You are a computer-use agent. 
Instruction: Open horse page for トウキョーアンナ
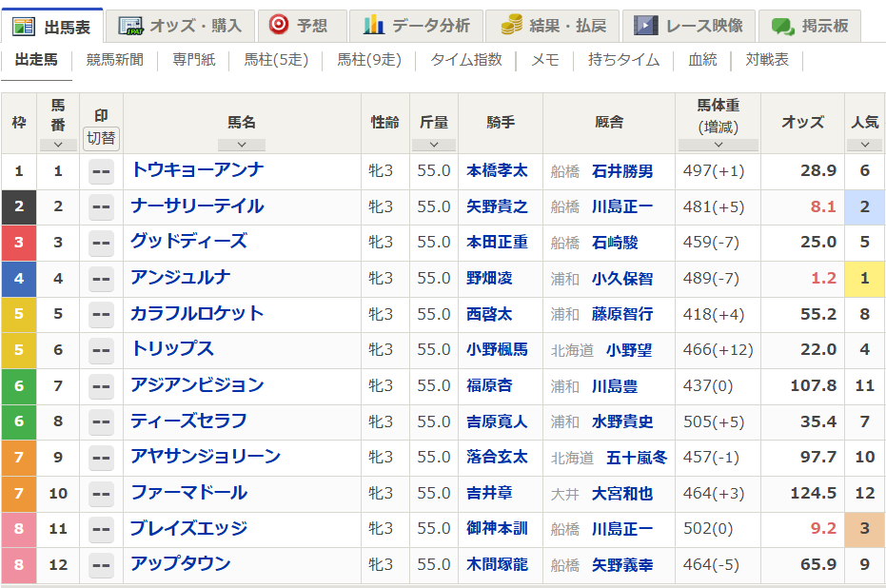click(197, 170)
